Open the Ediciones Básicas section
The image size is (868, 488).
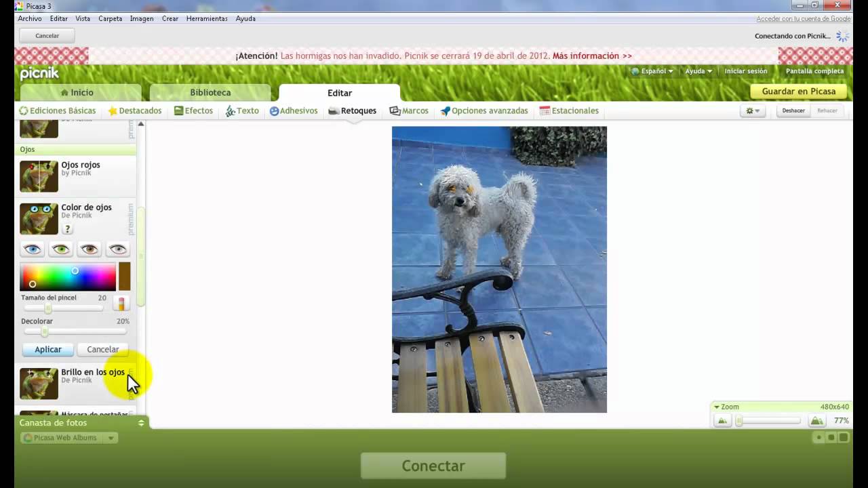click(x=58, y=110)
